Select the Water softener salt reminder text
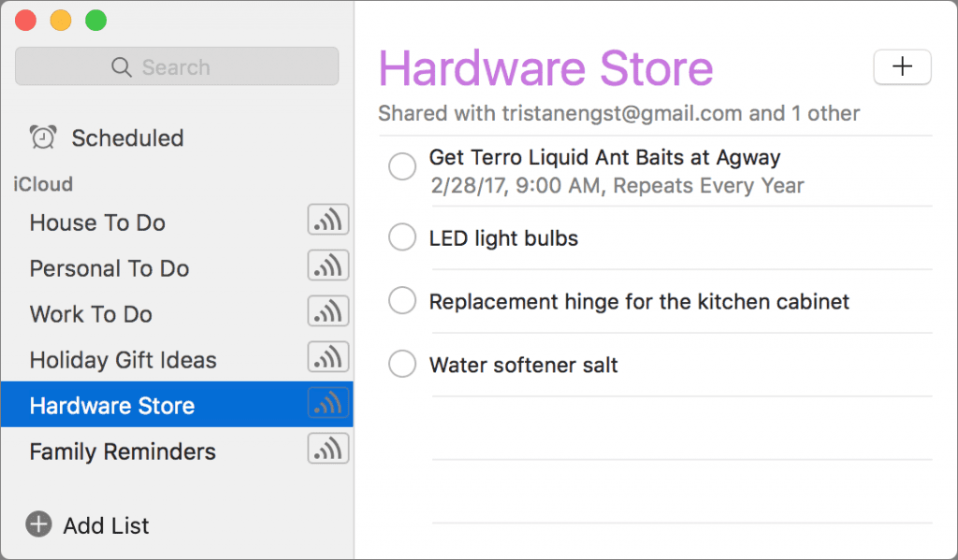This screenshot has width=958, height=560. 523,365
